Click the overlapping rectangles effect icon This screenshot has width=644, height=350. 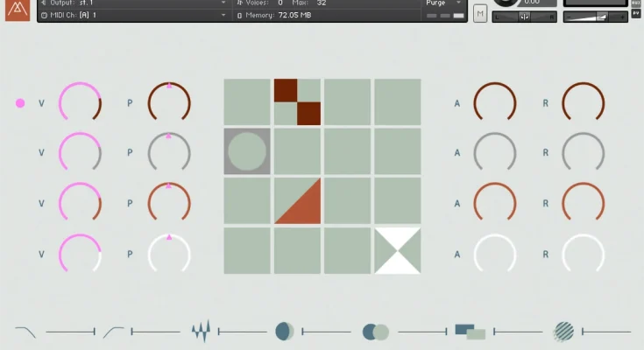coord(470,332)
